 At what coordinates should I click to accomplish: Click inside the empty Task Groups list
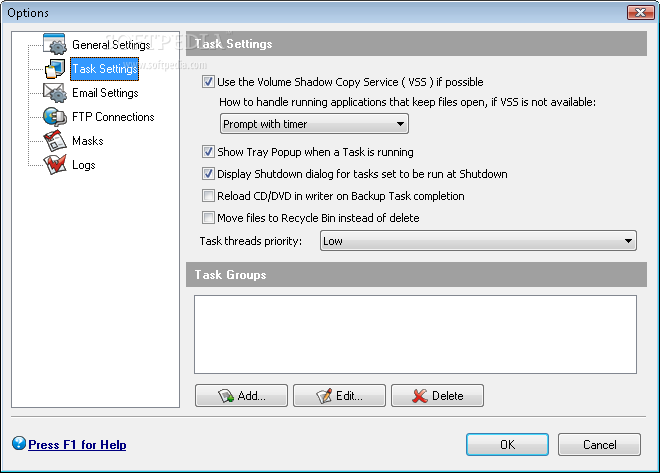(x=415, y=335)
